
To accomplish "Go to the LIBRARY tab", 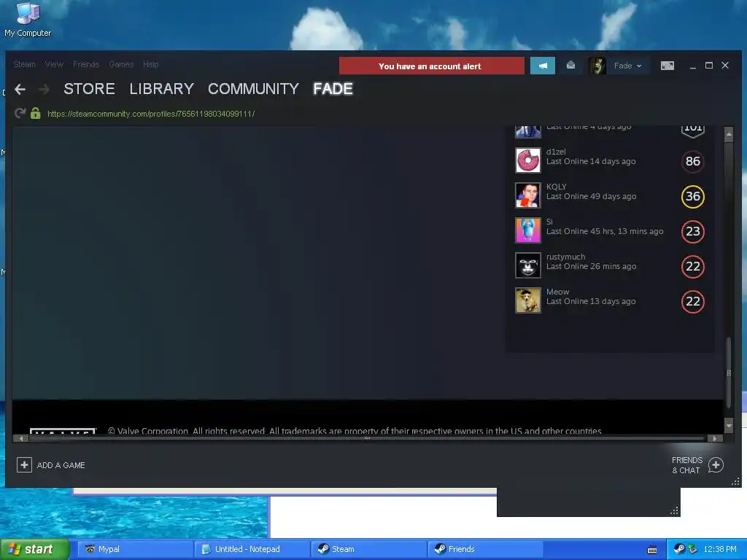I will (x=161, y=89).
